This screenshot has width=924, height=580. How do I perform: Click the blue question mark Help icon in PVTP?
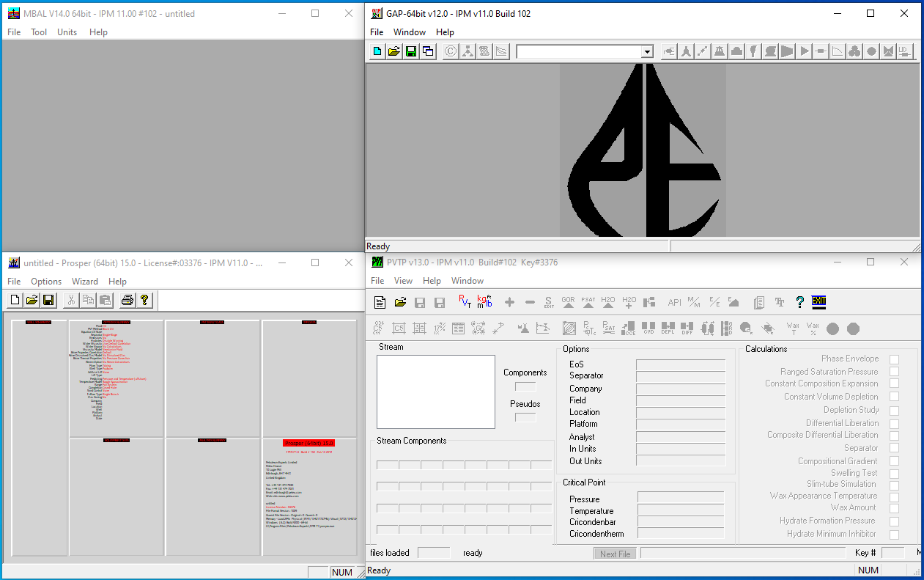coord(799,302)
